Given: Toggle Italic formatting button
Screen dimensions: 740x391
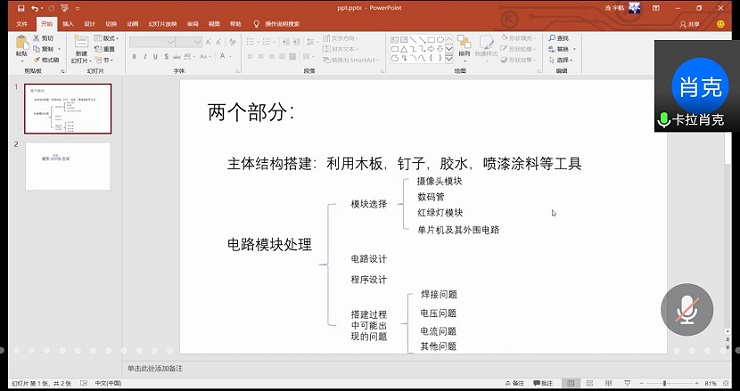Looking at the screenshot, I should (144, 57).
